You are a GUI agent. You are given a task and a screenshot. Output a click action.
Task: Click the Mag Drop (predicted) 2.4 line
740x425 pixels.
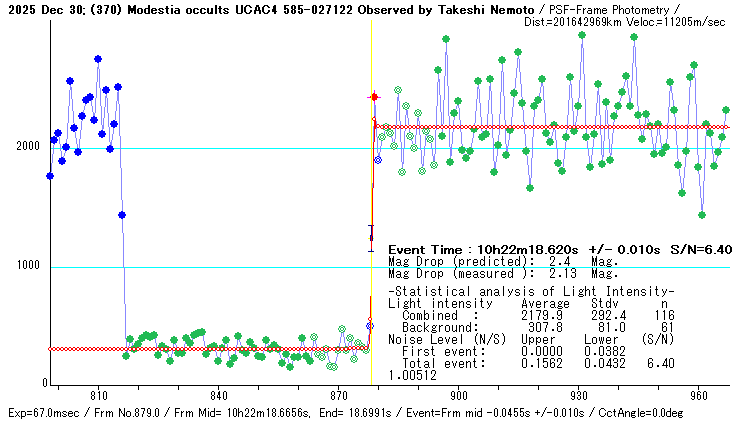pos(503,262)
